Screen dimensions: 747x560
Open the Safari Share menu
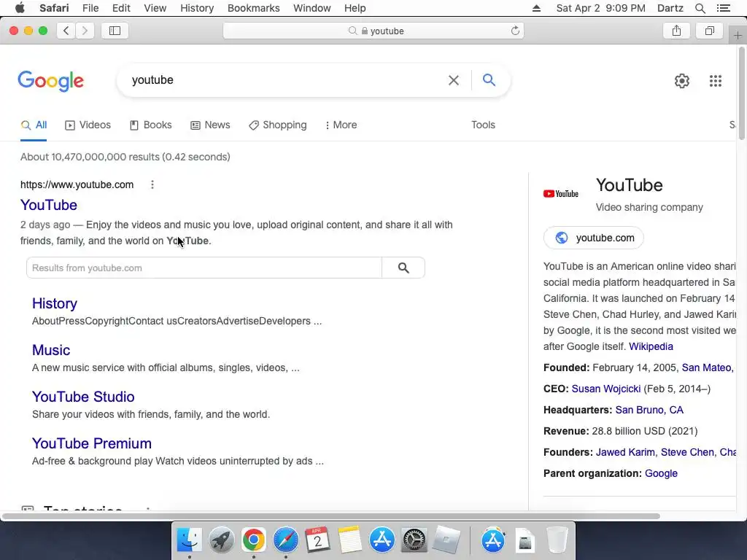point(676,31)
